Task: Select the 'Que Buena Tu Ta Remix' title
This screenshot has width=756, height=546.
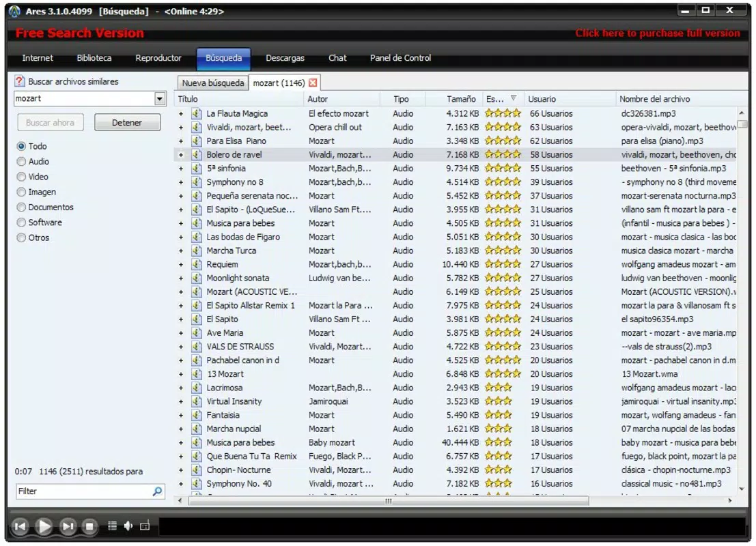Action: (252, 457)
